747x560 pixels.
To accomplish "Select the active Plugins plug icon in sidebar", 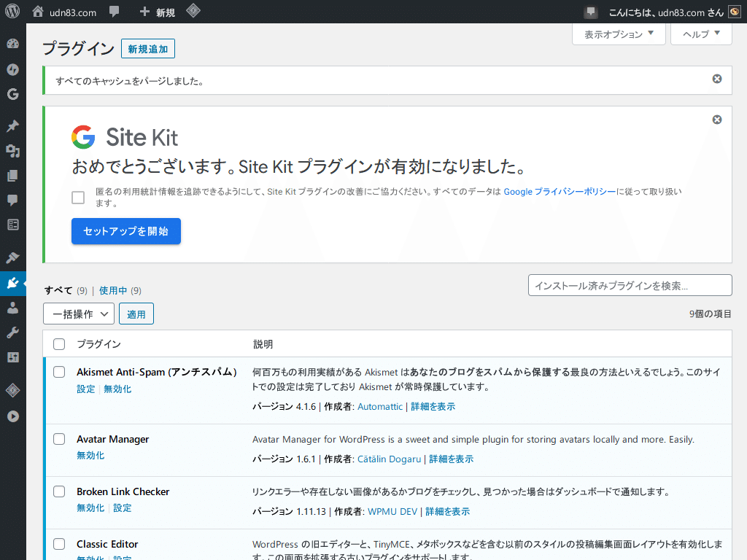I will [x=13, y=284].
